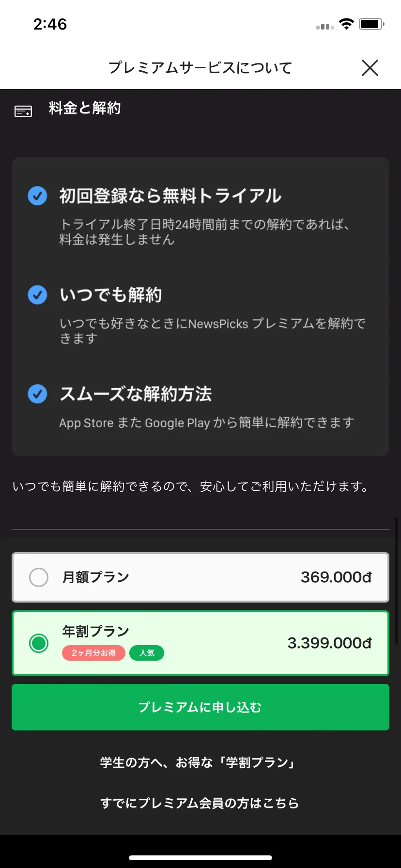
Task: Open すでにプレミアム会員の方はこちら link
Action: tap(200, 803)
